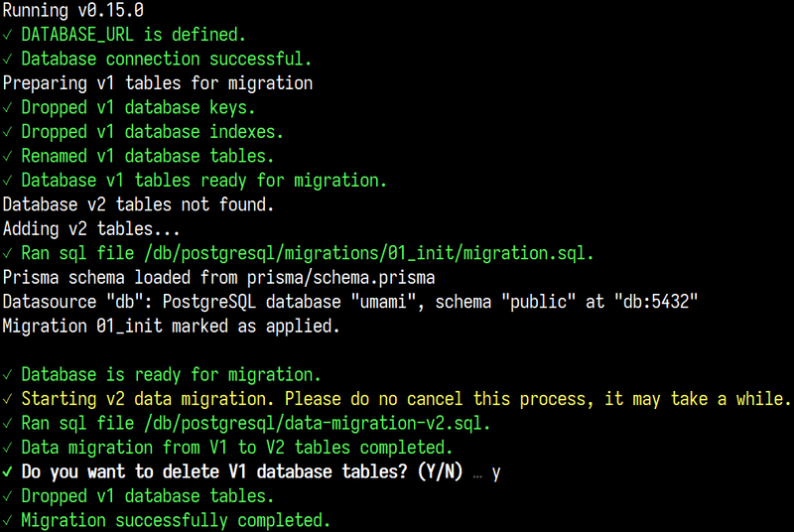Click the bold checkmark before delete V1 prompt
The image size is (794, 532).
(x=7, y=472)
